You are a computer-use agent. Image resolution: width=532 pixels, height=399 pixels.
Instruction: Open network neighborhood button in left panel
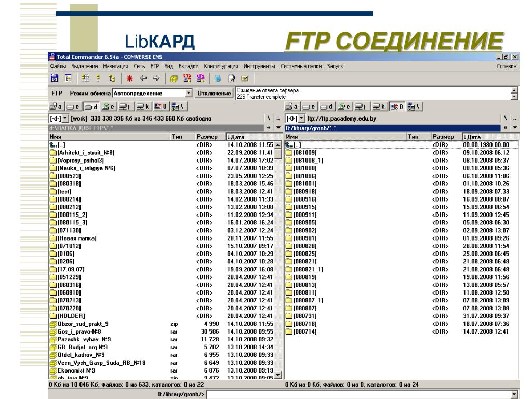178,107
